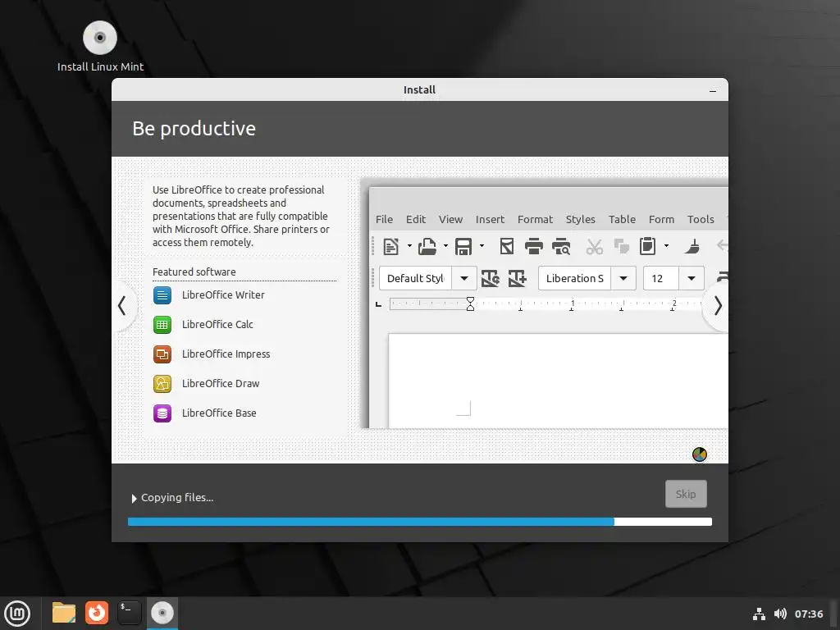
Task: Open the Install Linux Mint desktop icon
Action: point(100,46)
